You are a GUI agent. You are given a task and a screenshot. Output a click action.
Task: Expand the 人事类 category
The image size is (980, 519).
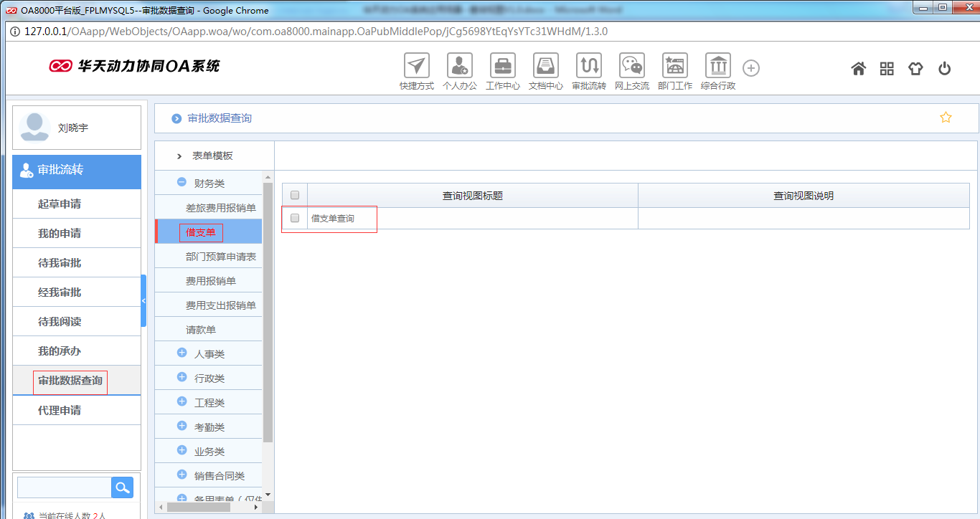pyautogui.click(x=182, y=353)
